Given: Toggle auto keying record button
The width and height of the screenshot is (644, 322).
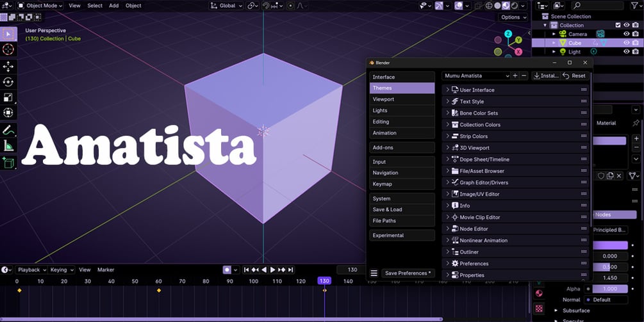Looking at the screenshot, I should [x=227, y=270].
